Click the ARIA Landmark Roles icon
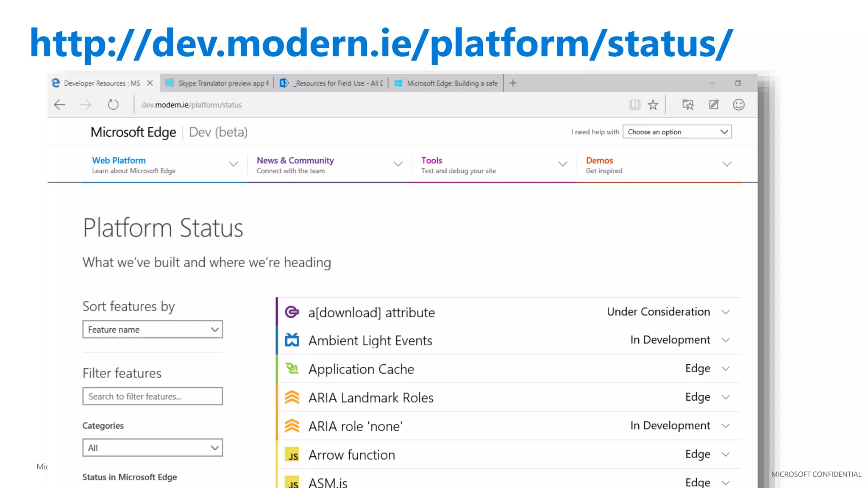The image size is (868, 488). (292, 397)
